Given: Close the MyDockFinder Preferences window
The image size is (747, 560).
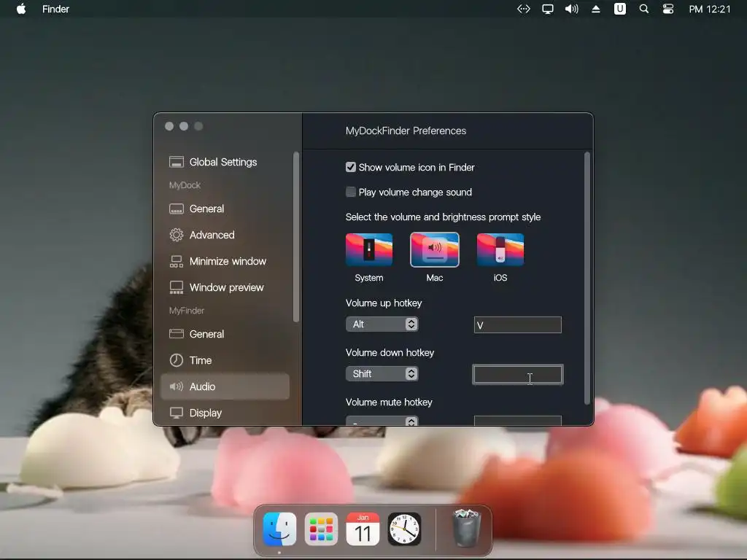Looking at the screenshot, I should click(x=169, y=126).
